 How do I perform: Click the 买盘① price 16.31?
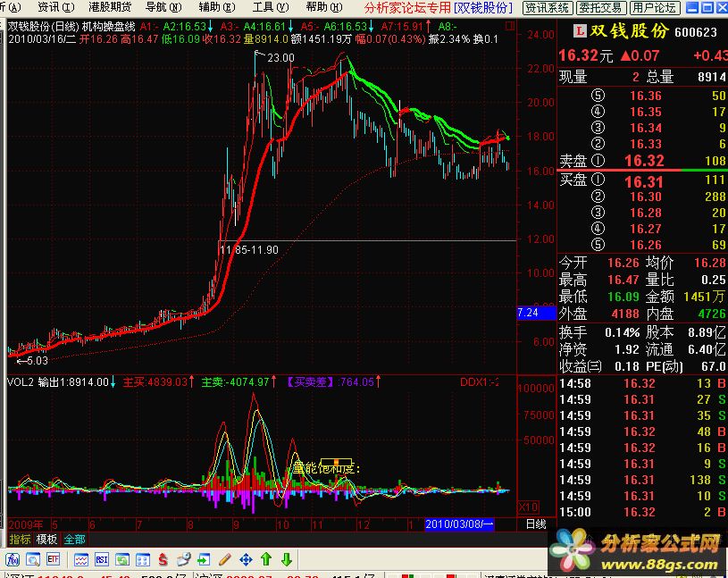pos(644,181)
